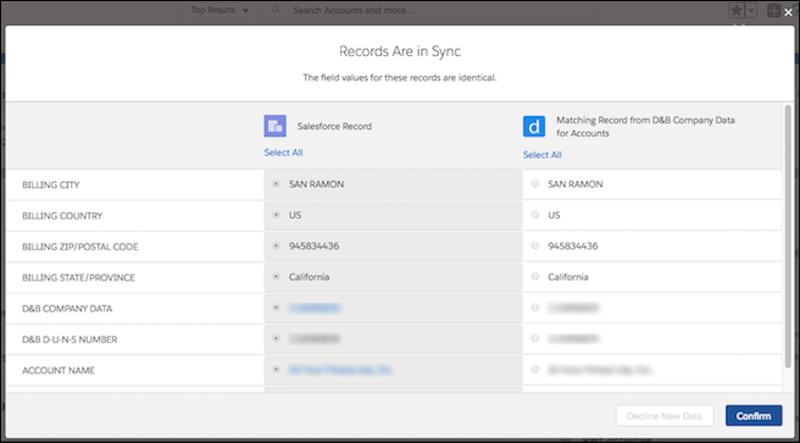
Task: Click D&B value SAN RAMON
Action: click(x=575, y=184)
